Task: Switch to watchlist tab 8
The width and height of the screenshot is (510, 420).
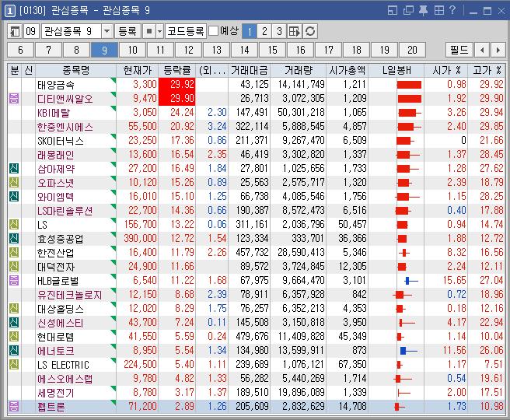Action: point(76,50)
